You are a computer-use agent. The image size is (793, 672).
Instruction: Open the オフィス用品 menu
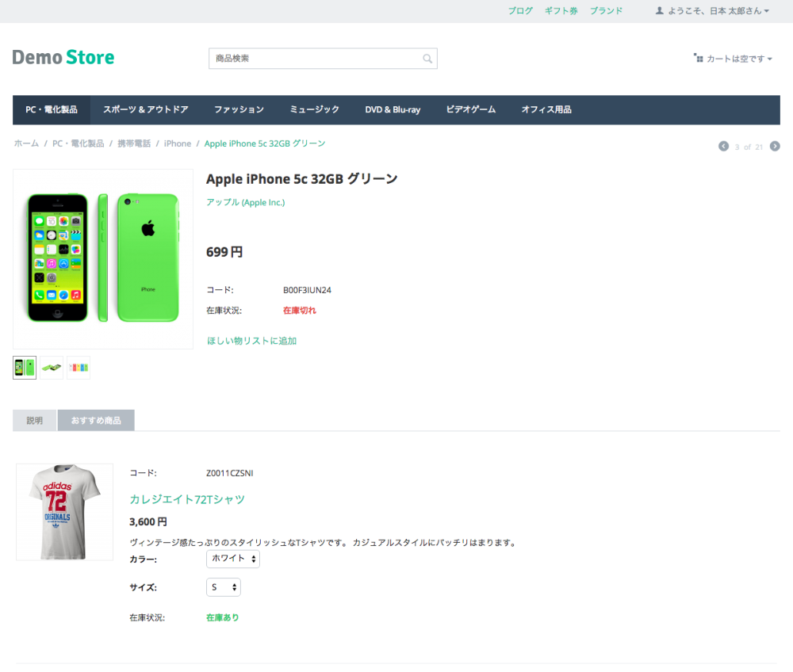[546, 109]
